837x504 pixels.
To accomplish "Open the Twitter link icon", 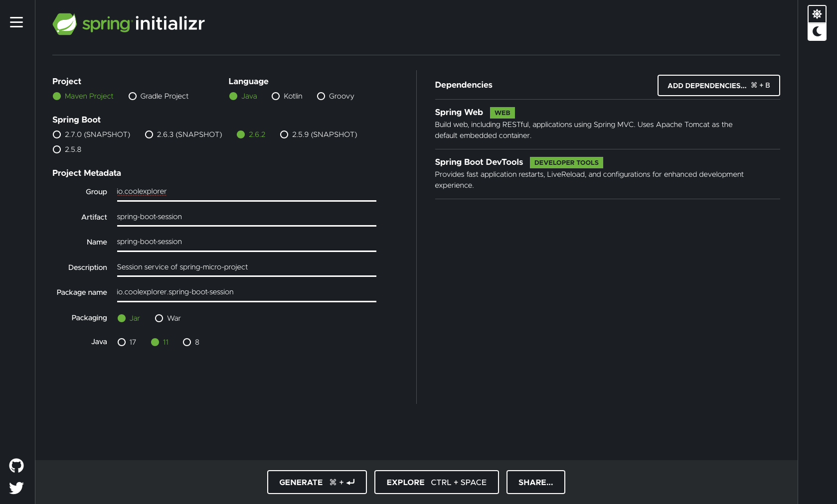I will click(16, 488).
